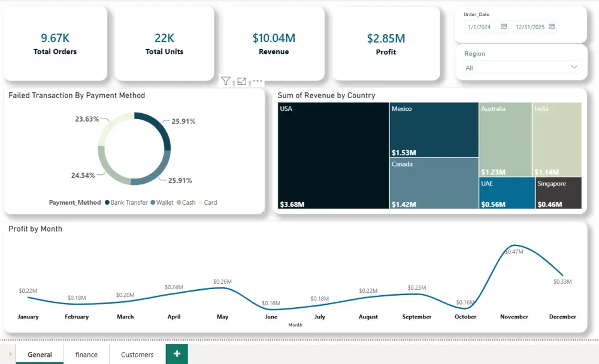
Task: Click the Total Units 22K card
Action: click(x=164, y=44)
